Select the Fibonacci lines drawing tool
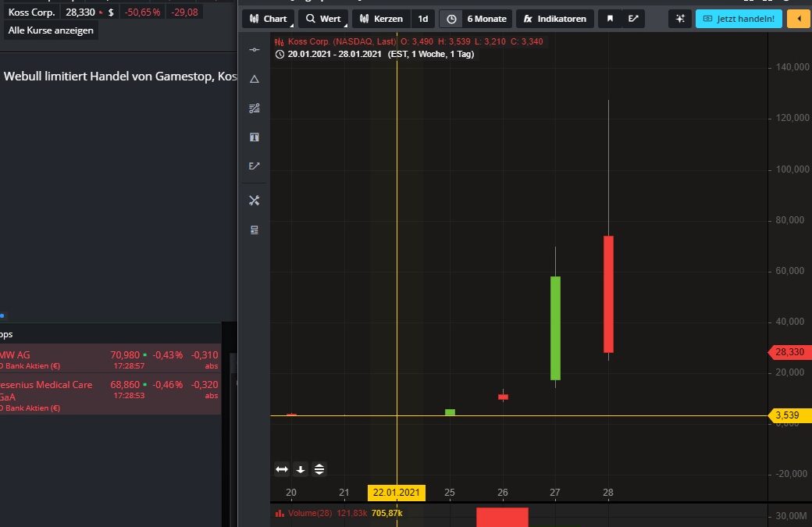 tap(254, 109)
